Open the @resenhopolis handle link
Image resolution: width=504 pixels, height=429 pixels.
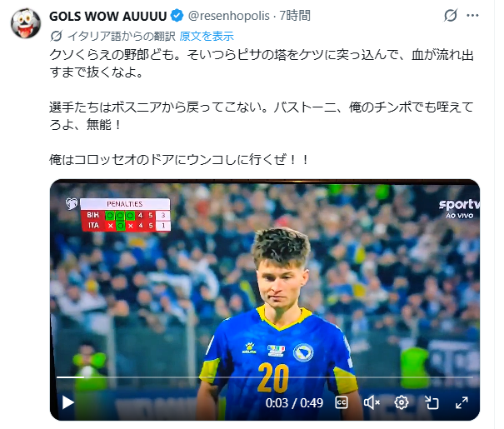click(228, 16)
